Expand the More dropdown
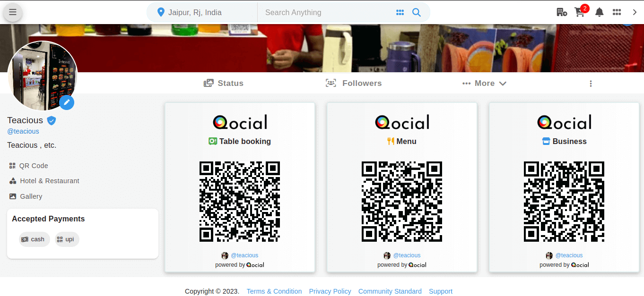The image size is (644, 296). [484, 83]
